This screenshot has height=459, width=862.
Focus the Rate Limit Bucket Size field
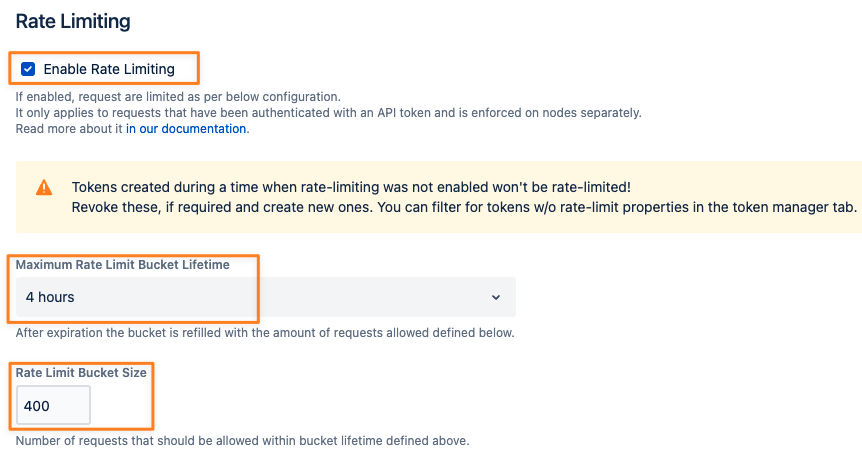click(53, 406)
